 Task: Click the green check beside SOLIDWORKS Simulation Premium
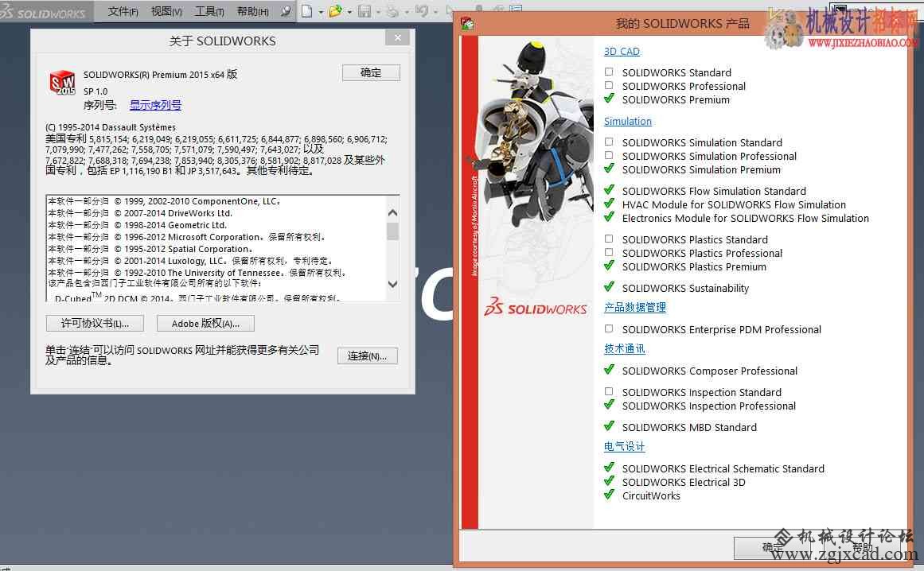tap(610, 169)
